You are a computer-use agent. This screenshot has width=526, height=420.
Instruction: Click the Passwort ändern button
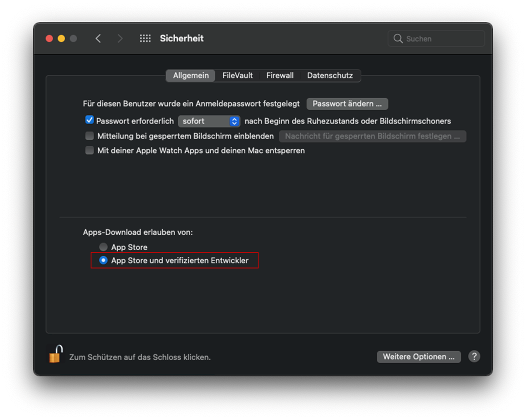[x=347, y=104]
